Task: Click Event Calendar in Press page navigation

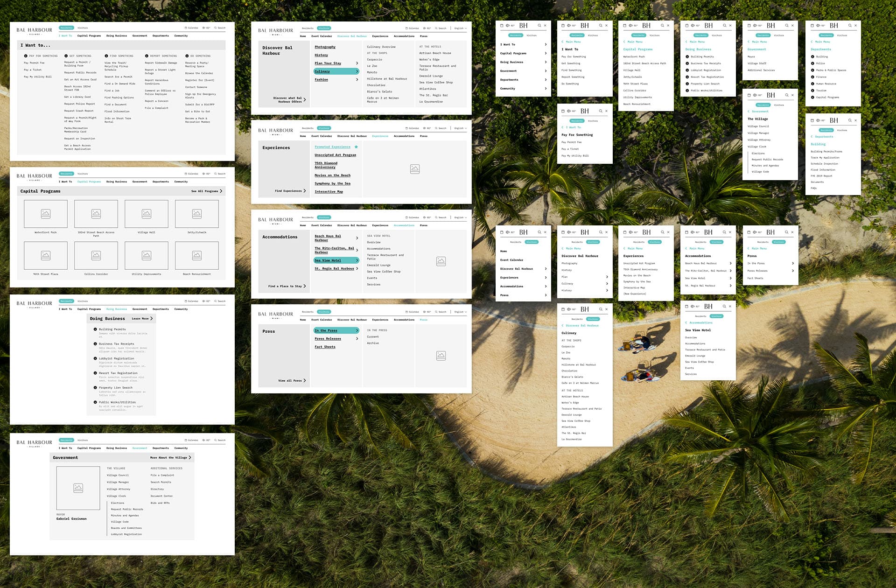Action: pyautogui.click(x=322, y=320)
